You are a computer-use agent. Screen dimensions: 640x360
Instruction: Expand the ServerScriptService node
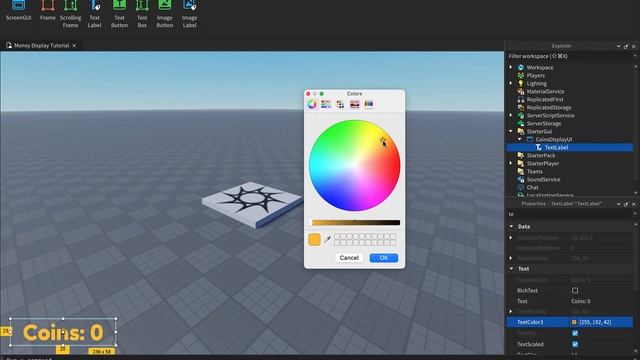pos(511,116)
